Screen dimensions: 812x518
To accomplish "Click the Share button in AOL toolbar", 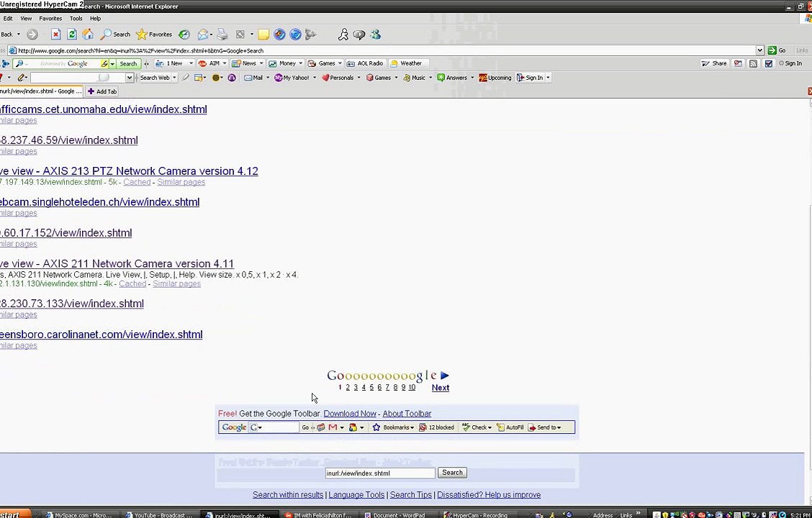I will tap(713, 63).
